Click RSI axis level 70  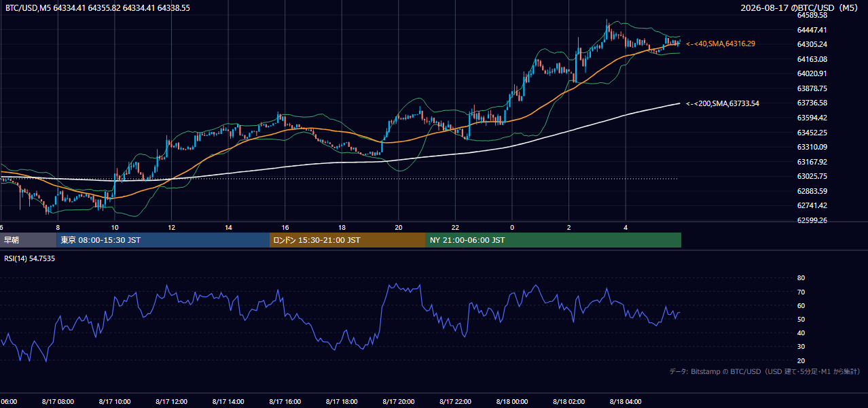801,292
